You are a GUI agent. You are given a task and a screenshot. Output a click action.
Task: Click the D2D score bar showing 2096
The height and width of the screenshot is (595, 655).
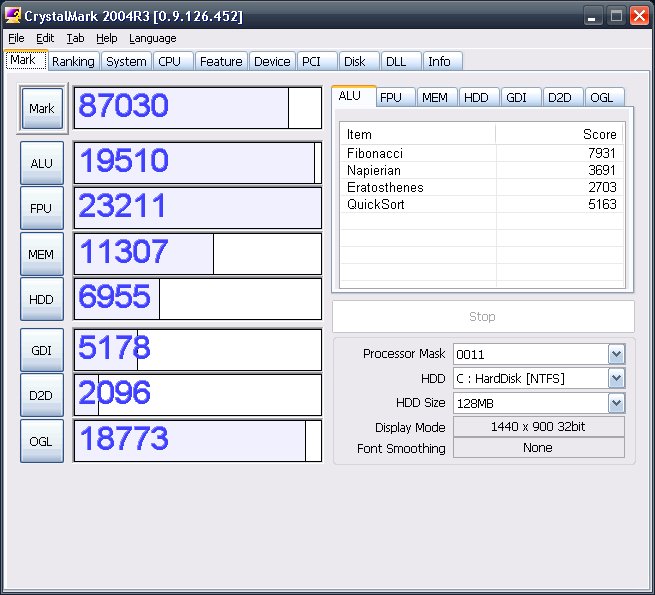[198, 395]
